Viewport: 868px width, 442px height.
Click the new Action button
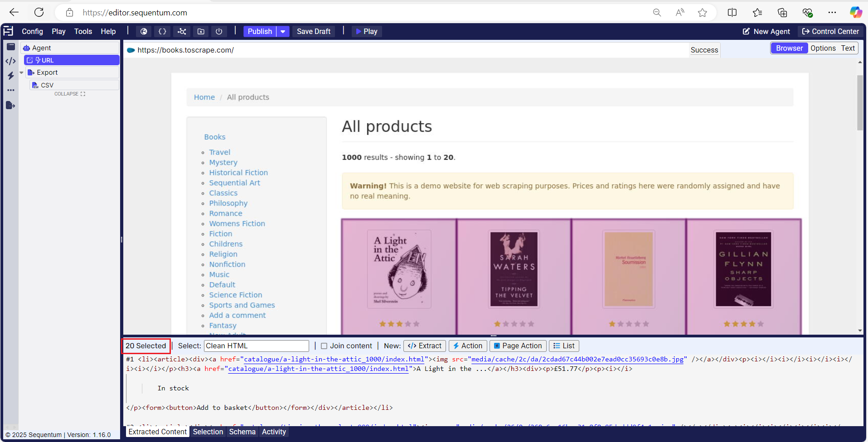tap(468, 346)
